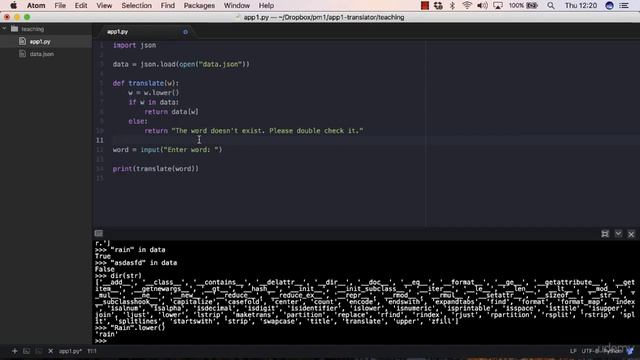Open the Atom application menu

(x=36, y=6)
